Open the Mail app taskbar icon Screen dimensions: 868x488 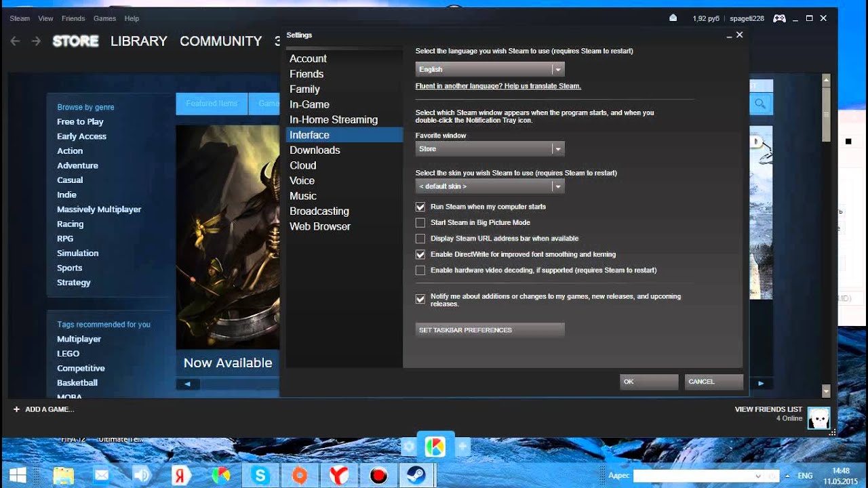point(102,475)
